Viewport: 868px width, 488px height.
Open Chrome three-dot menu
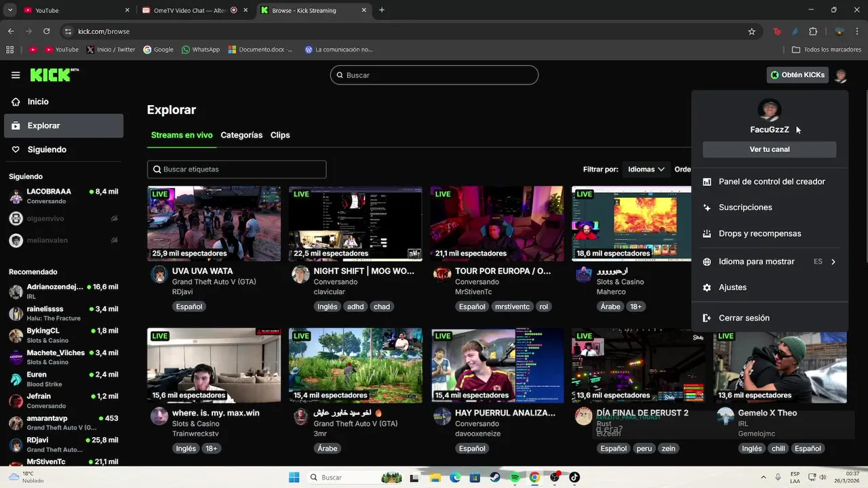click(858, 31)
